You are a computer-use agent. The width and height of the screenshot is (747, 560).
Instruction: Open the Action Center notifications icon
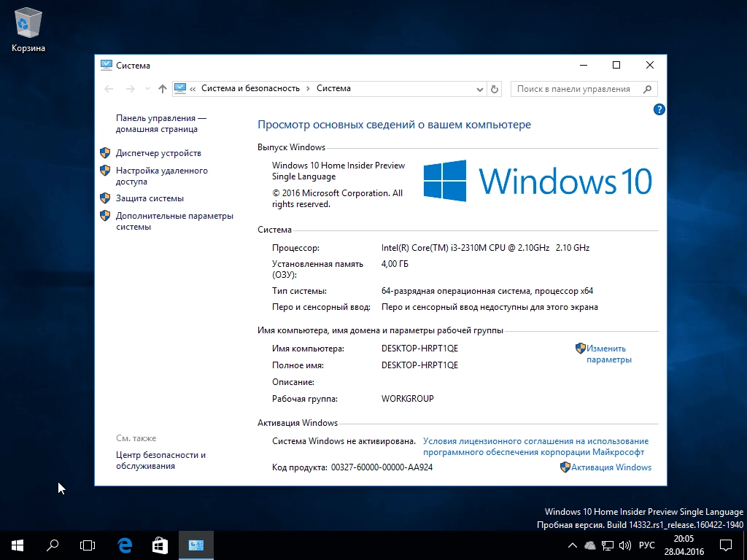point(726,545)
